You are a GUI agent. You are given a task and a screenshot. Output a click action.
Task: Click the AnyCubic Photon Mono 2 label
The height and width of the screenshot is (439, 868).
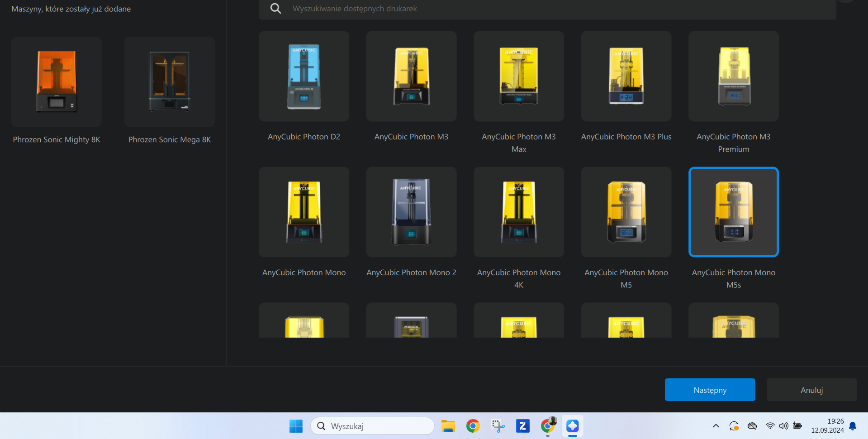(411, 272)
